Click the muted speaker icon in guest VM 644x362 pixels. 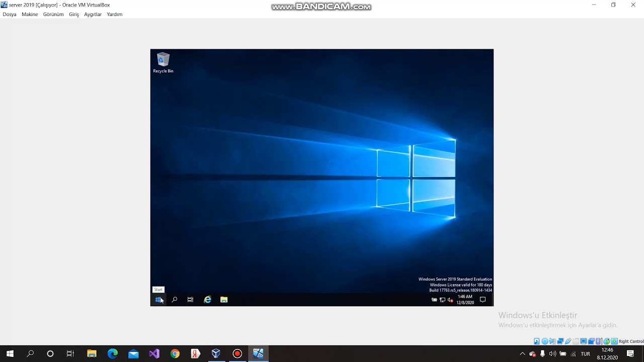(450, 300)
